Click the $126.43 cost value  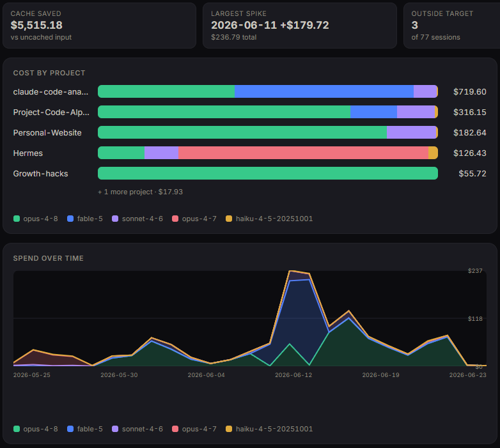point(470,153)
